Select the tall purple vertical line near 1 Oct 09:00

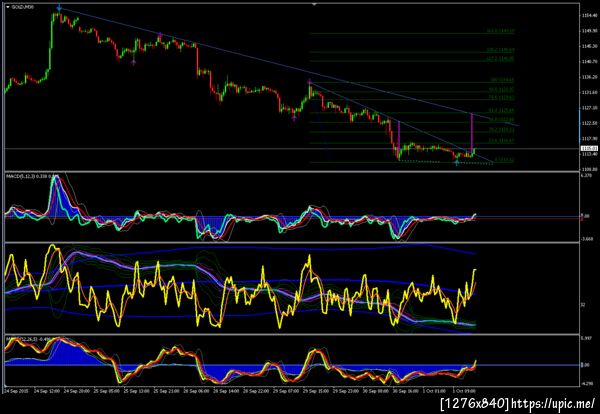[x=471, y=134]
